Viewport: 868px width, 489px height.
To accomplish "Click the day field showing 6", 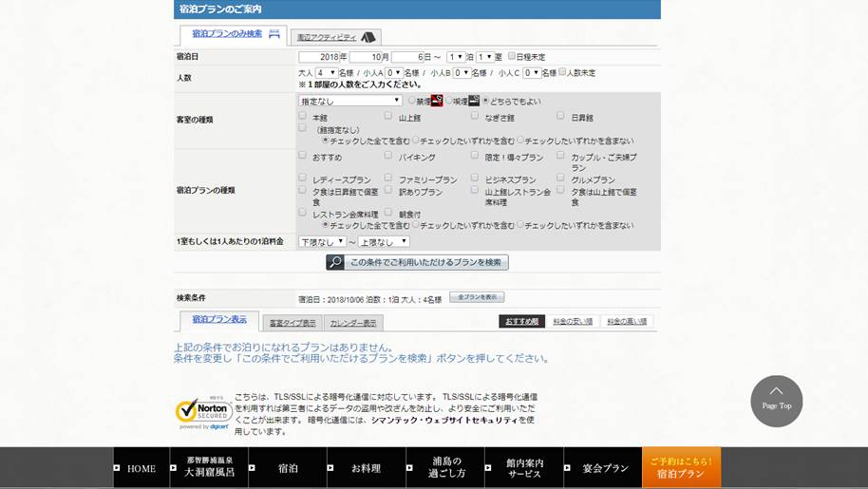I will (408, 56).
